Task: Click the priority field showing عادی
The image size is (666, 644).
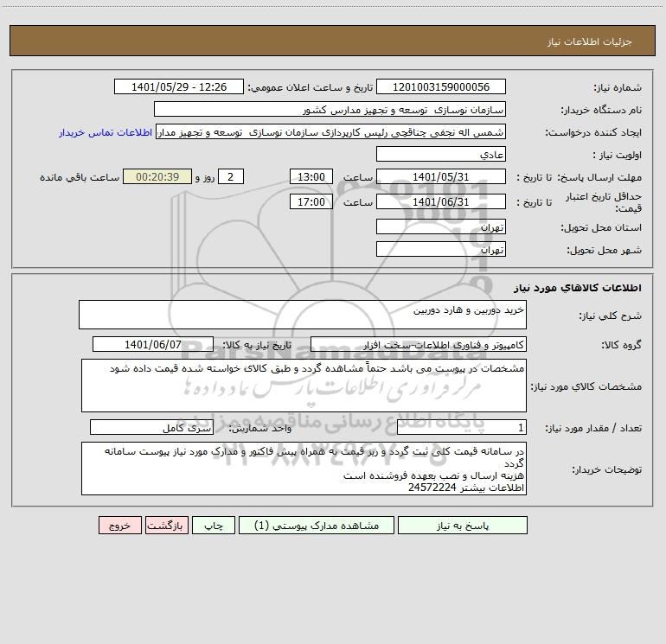Action: point(441,154)
